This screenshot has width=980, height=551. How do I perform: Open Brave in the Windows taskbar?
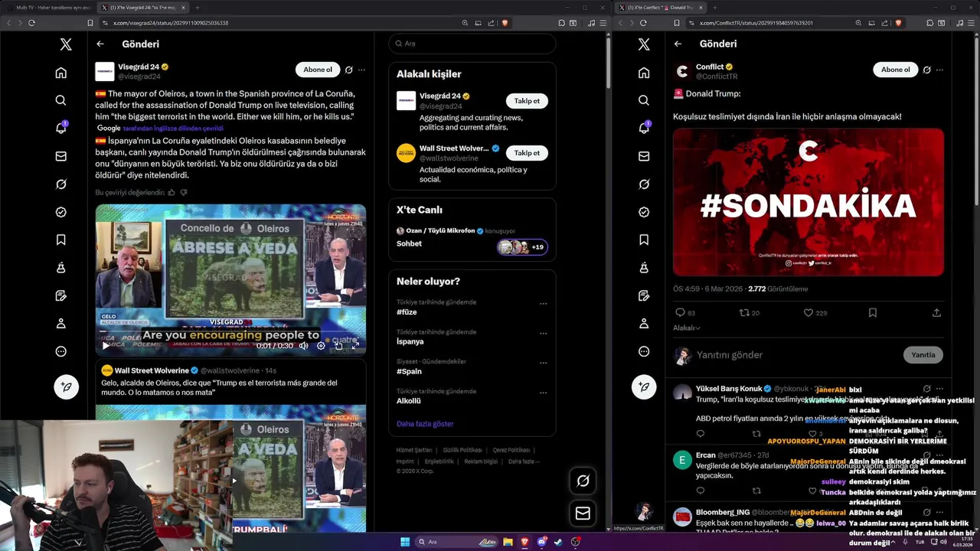click(524, 542)
